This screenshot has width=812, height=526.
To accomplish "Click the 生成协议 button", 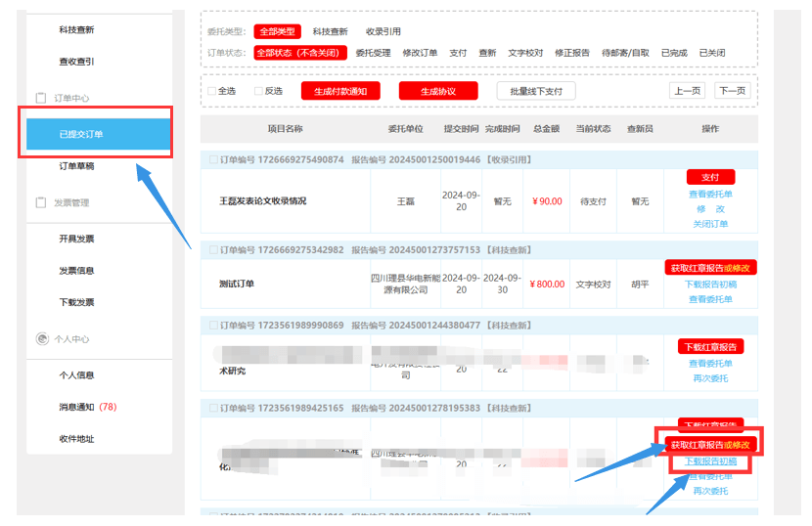I will (x=437, y=91).
